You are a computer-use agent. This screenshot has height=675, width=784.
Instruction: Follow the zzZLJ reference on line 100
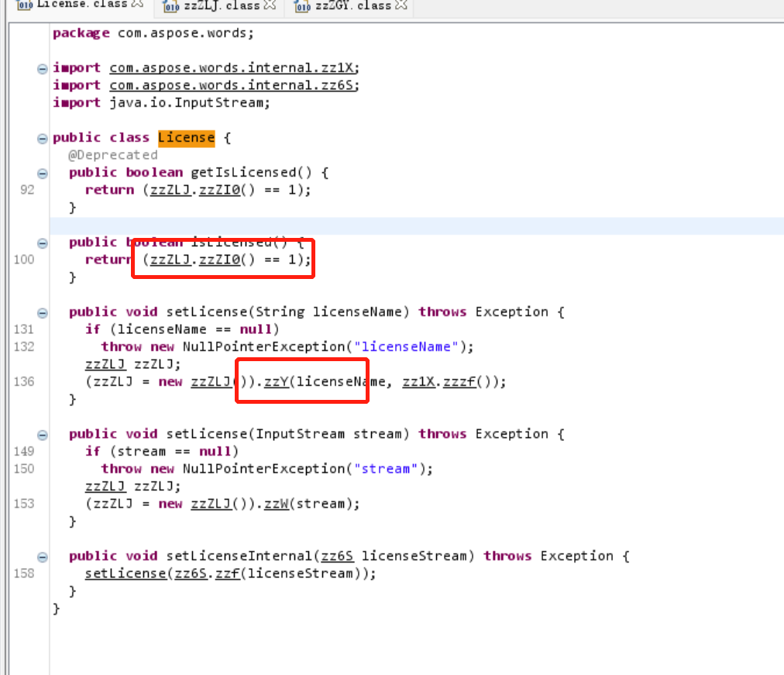(170, 260)
